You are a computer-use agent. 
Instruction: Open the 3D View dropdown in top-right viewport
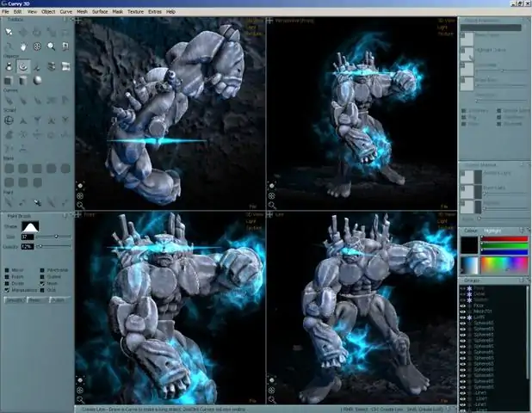click(x=447, y=21)
